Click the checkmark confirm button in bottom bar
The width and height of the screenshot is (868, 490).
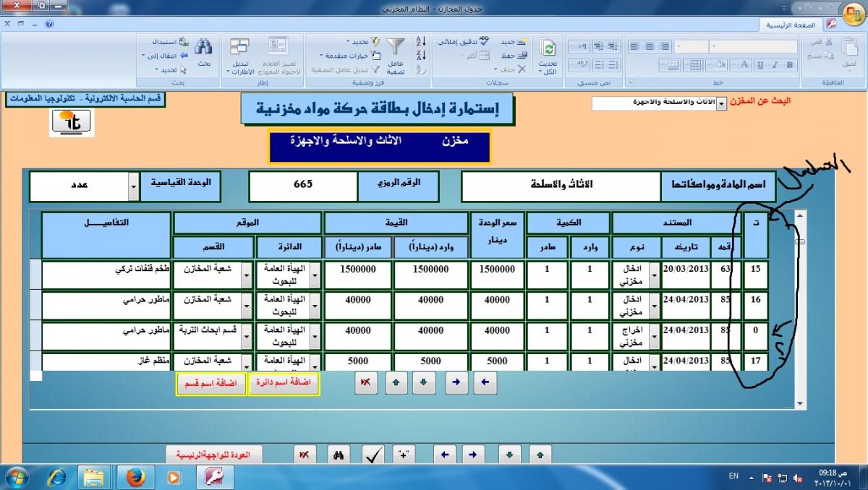[373, 455]
